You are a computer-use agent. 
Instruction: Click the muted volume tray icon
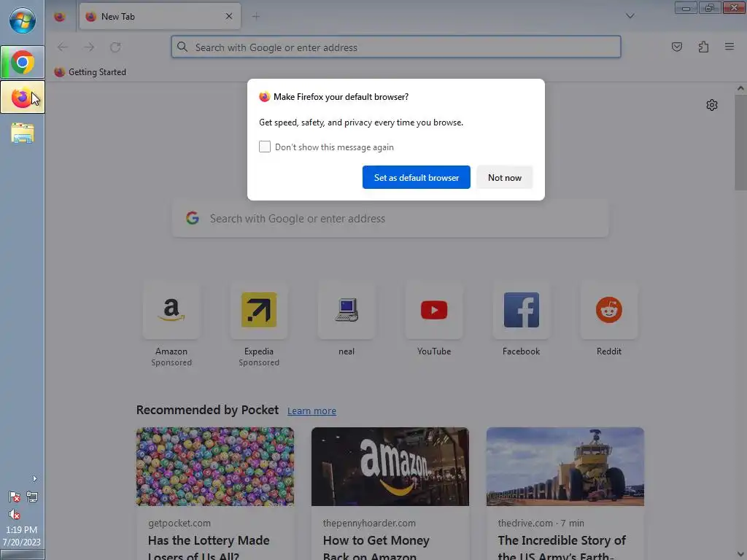point(15,514)
